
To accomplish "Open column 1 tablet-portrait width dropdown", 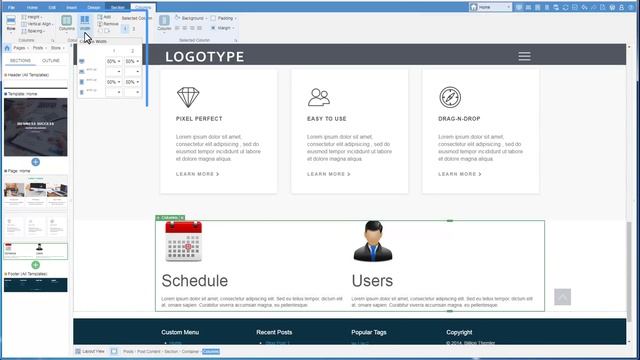I will pos(113,82).
